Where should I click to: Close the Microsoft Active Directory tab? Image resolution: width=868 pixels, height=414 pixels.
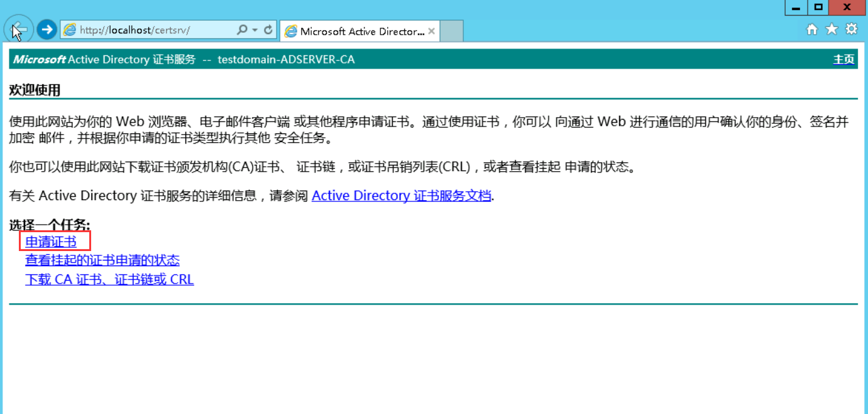(x=431, y=31)
